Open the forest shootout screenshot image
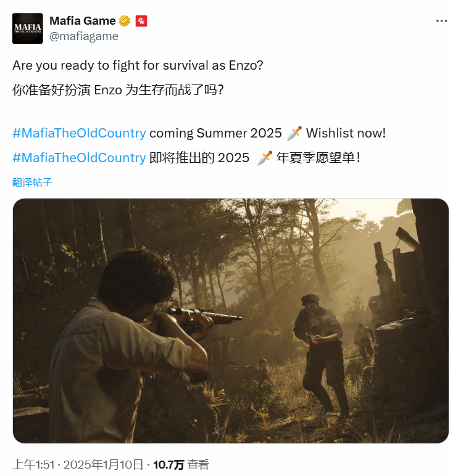This screenshot has width=453, height=476. click(x=231, y=321)
